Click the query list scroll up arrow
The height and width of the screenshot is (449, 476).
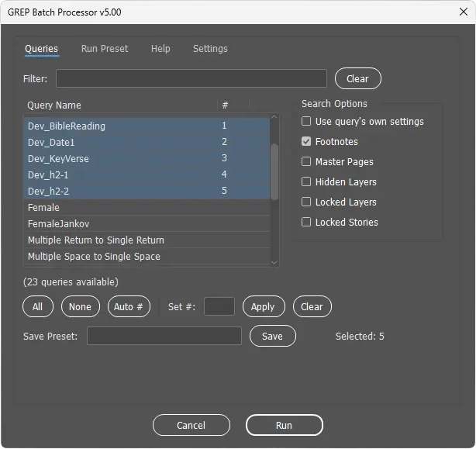pos(274,117)
